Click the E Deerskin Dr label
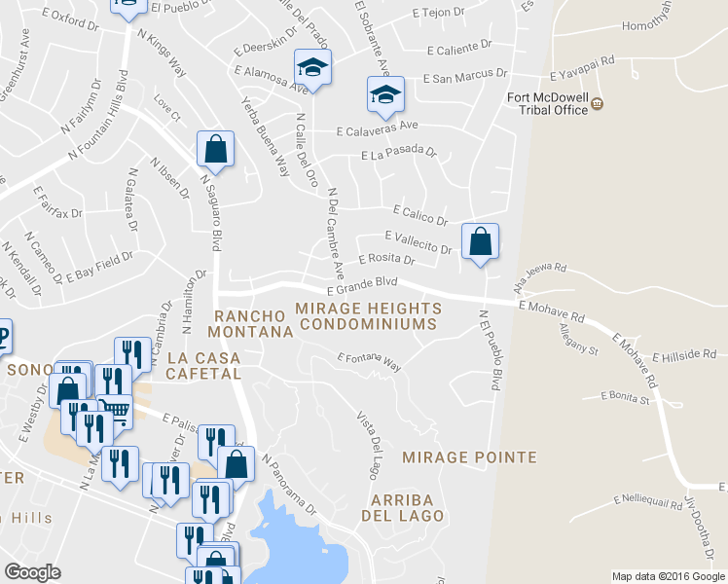Image resolution: width=728 pixels, height=584 pixels. pos(265,42)
